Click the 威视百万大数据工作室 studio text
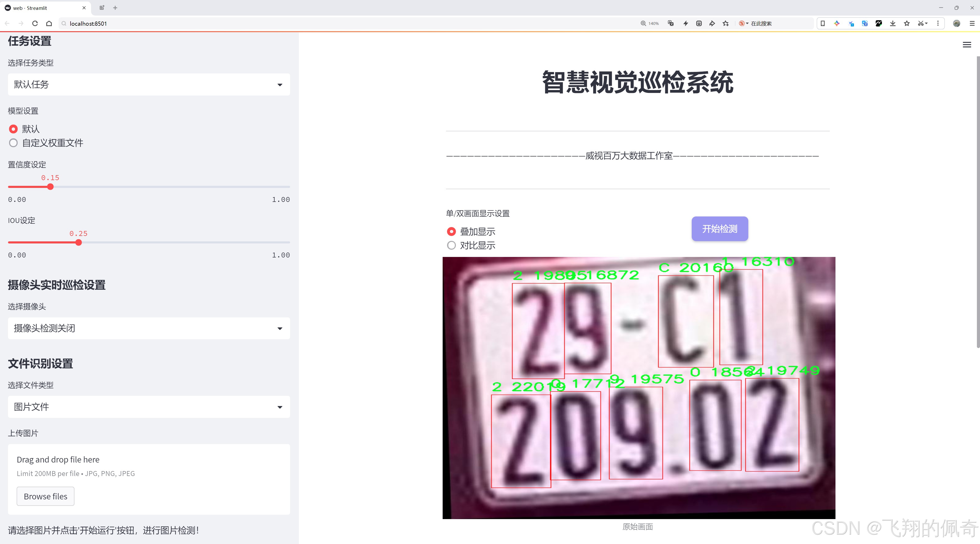980x544 pixels. tap(629, 155)
